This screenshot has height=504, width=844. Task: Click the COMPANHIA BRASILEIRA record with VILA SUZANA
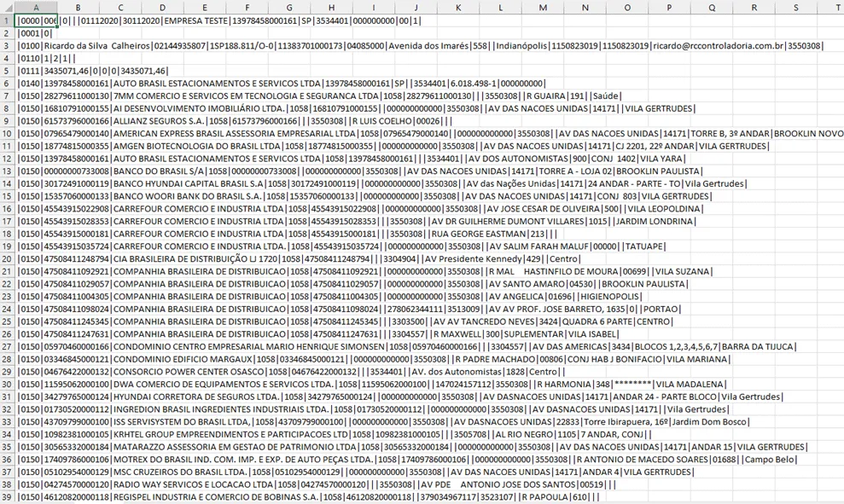coord(365,272)
